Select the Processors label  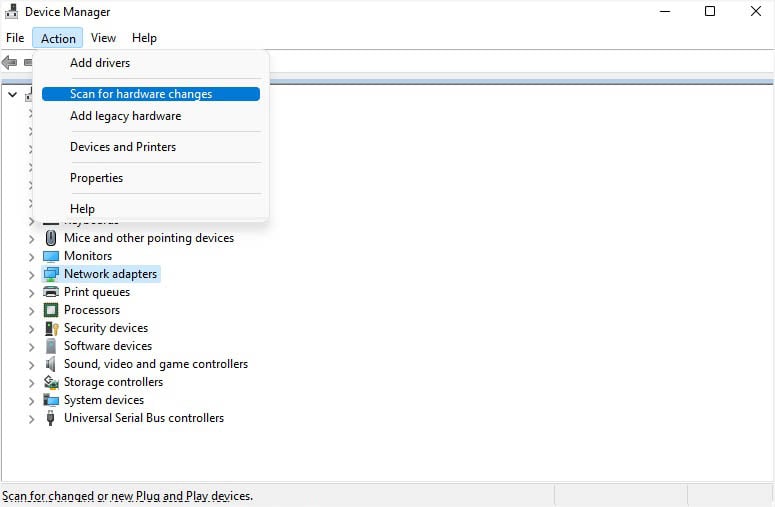pos(92,310)
